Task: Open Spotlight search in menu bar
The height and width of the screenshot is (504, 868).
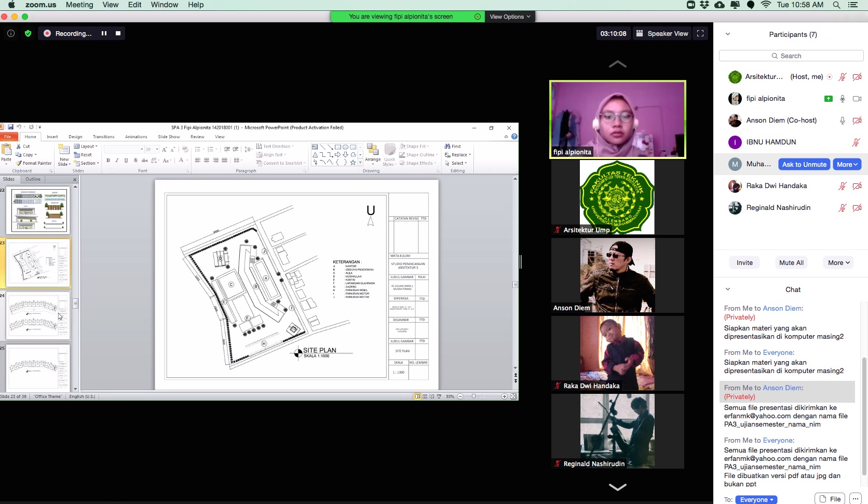Action: pos(836,5)
